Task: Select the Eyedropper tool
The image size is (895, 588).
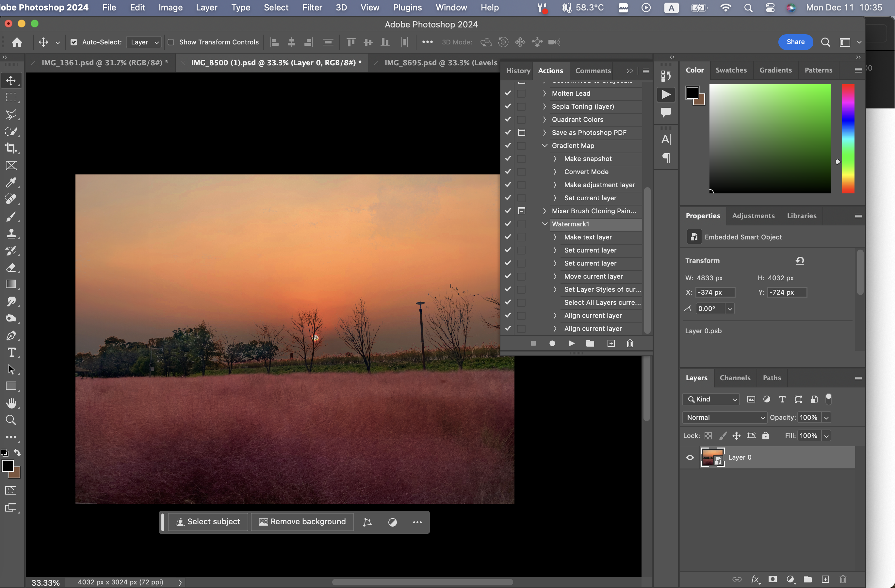Action: (11, 182)
